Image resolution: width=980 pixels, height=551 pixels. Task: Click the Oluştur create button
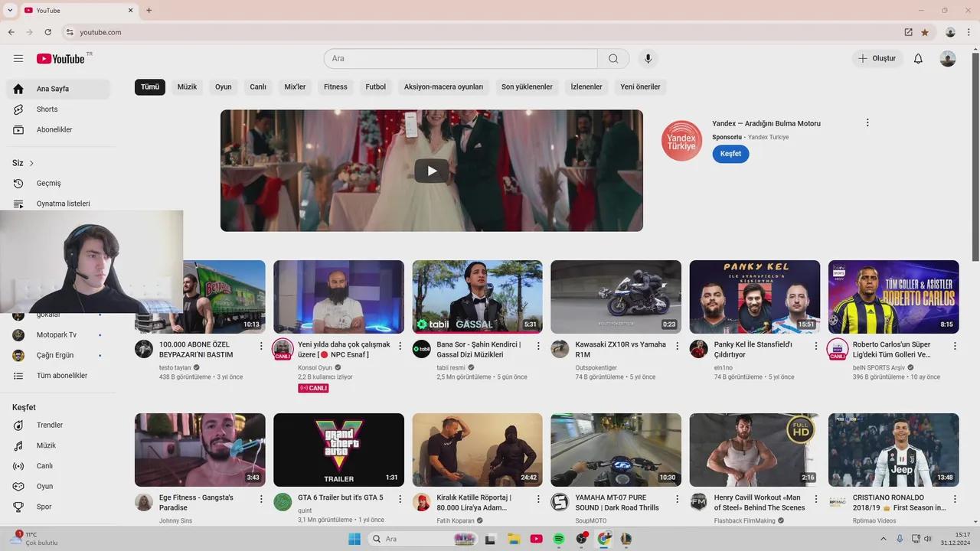click(x=877, y=59)
